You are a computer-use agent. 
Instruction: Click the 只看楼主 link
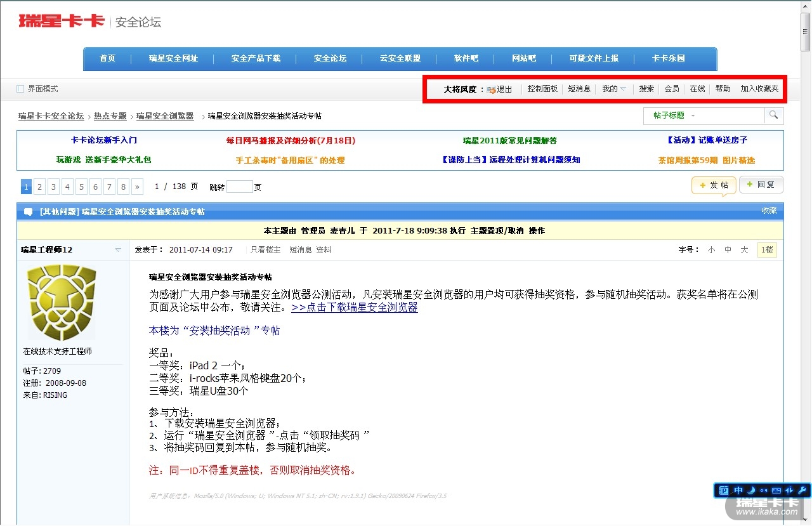265,250
